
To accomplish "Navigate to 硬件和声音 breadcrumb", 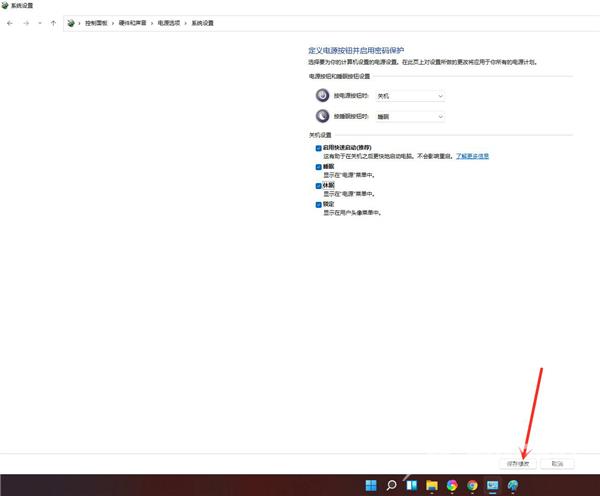I will click(x=132, y=23).
